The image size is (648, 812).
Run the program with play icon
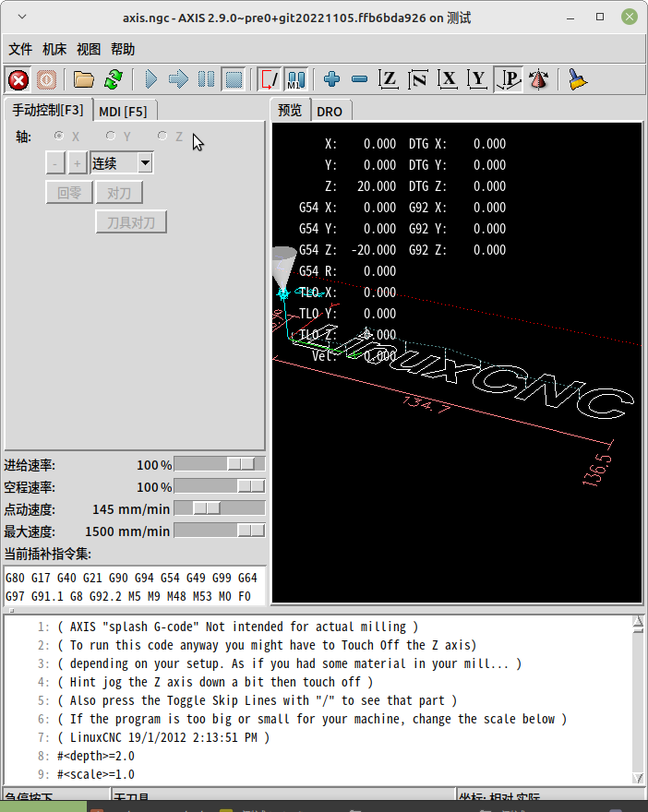point(150,79)
